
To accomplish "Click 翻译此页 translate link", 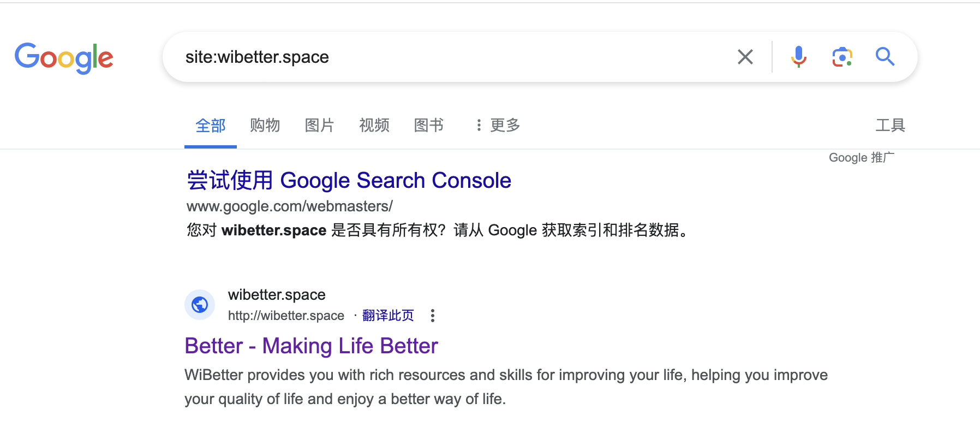I will 388,316.
